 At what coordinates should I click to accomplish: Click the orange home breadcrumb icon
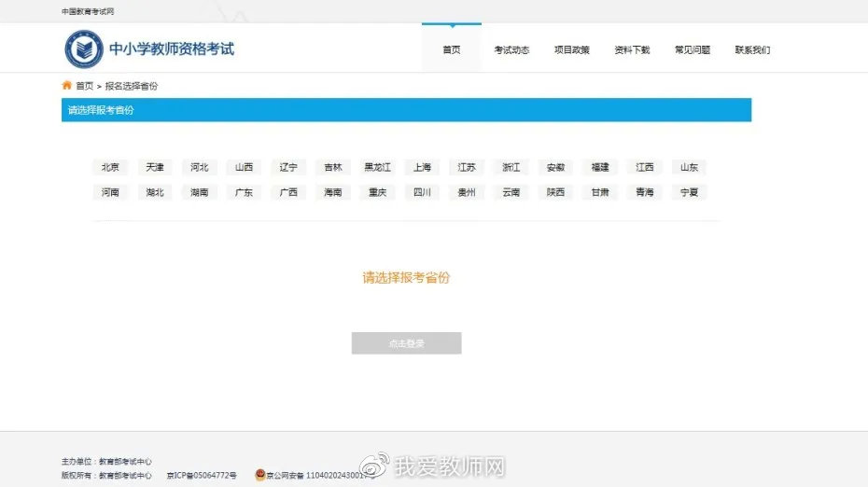click(67, 85)
